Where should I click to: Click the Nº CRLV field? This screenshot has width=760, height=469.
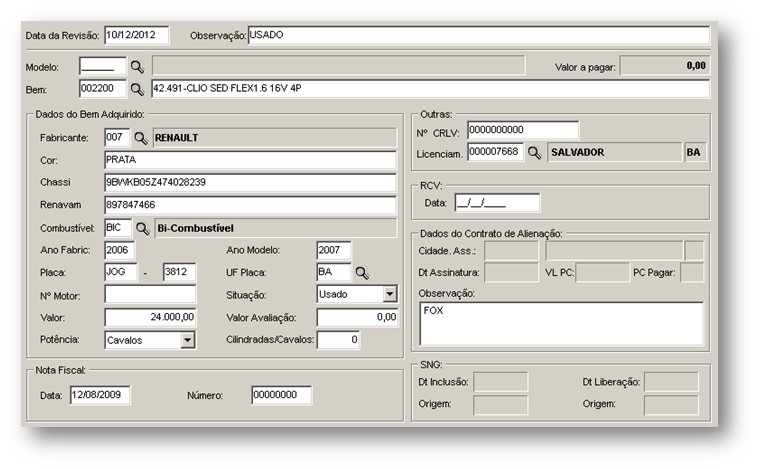[523, 130]
